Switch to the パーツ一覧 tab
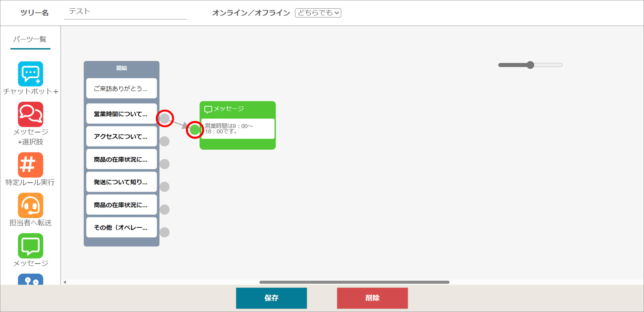 tap(30, 39)
